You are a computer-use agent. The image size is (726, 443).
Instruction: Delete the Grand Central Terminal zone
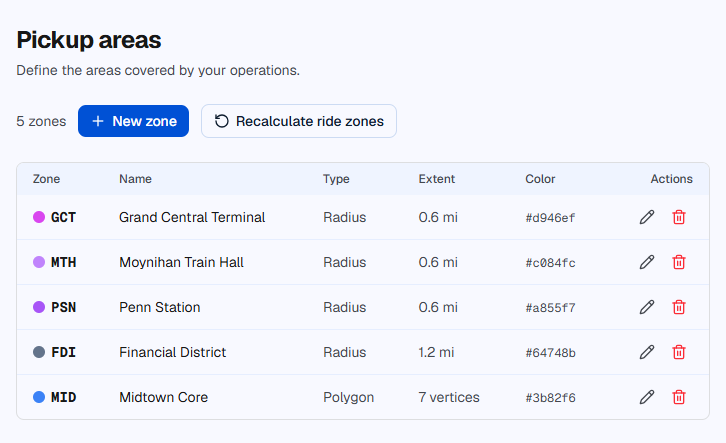[679, 217]
